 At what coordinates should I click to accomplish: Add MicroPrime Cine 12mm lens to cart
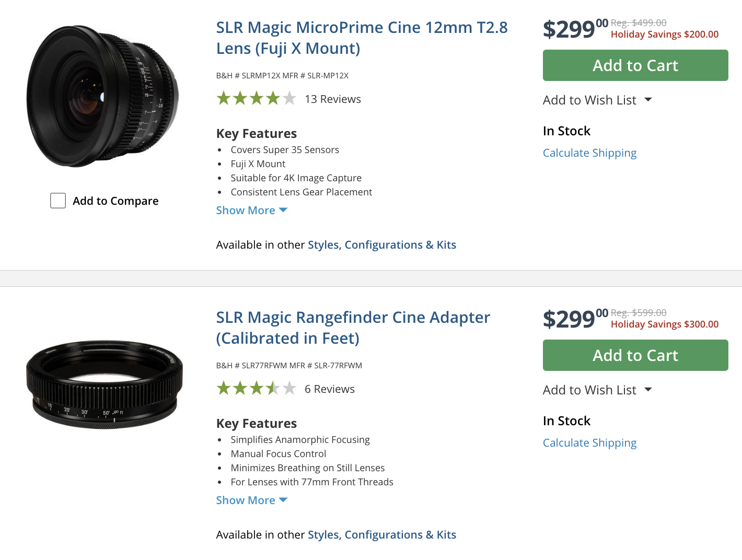tap(635, 65)
